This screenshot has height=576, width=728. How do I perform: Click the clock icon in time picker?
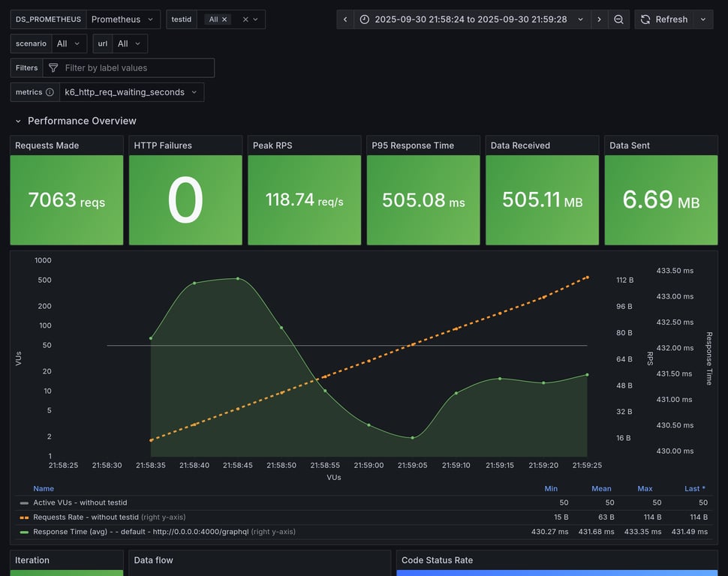365,19
